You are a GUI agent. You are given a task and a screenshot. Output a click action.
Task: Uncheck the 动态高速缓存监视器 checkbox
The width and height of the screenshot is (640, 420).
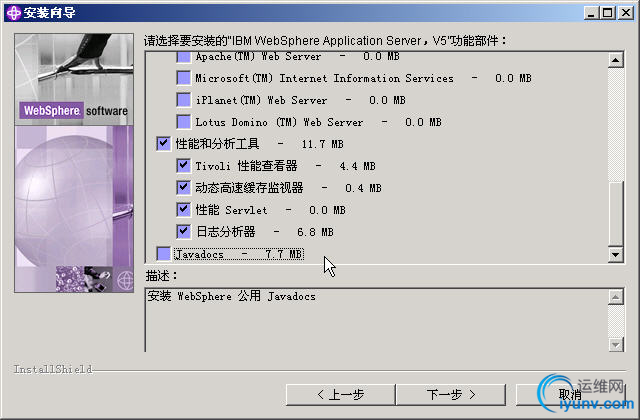[x=184, y=188]
